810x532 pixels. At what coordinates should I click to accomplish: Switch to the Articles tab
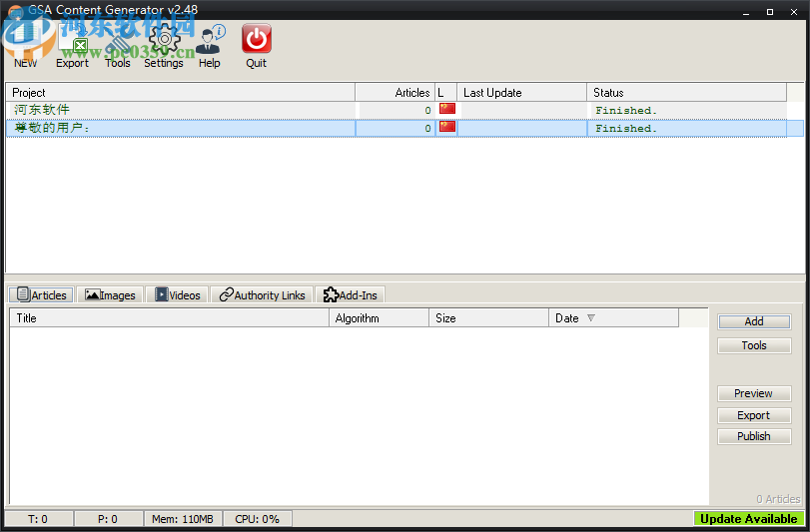(x=42, y=294)
